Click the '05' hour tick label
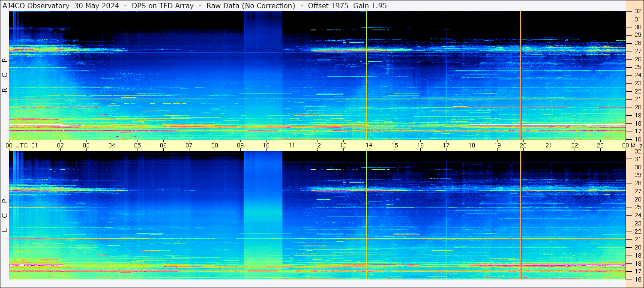The width and height of the screenshot is (644, 288). [138, 145]
